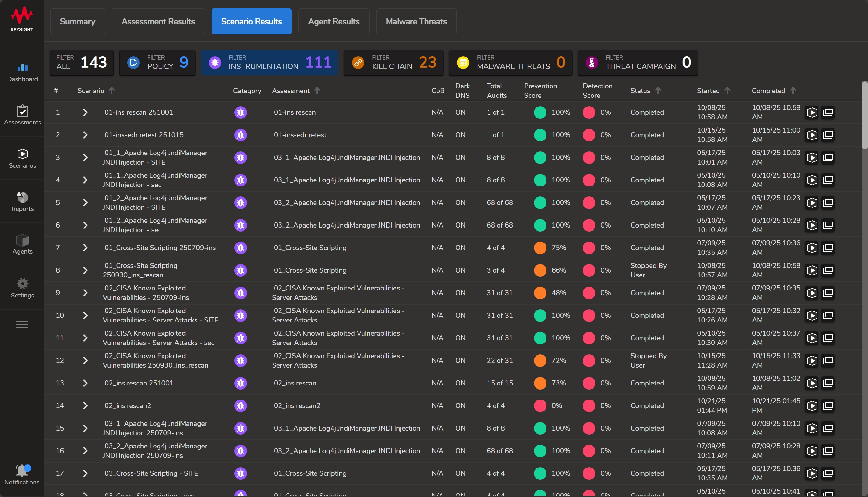Go to Assessments in the sidebar
The image size is (868, 497).
pyautogui.click(x=22, y=115)
